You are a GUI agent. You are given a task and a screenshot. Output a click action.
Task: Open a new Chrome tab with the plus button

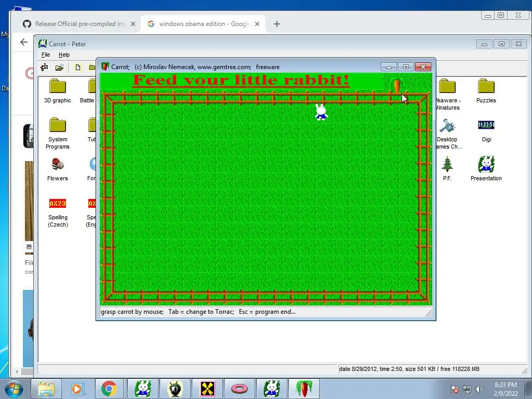coord(277,24)
